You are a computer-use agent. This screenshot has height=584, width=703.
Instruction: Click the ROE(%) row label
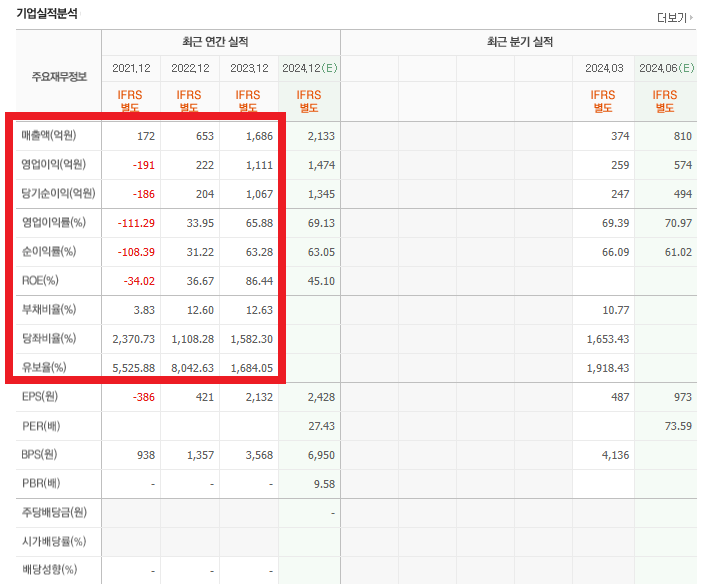click(x=40, y=280)
